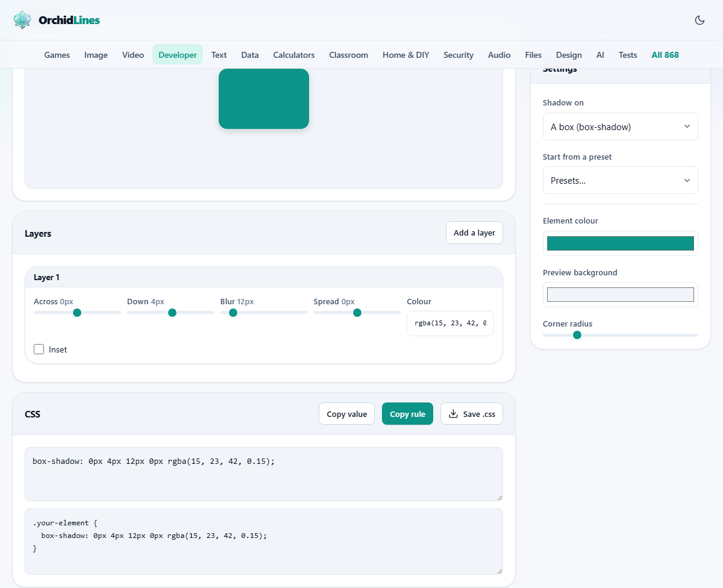Switch to the Video category

click(133, 55)
